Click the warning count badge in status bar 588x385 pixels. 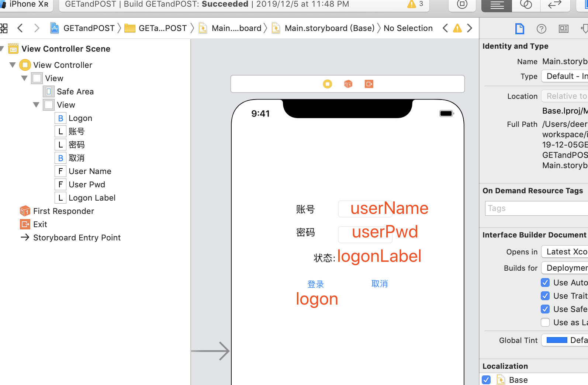coord(415,4)
